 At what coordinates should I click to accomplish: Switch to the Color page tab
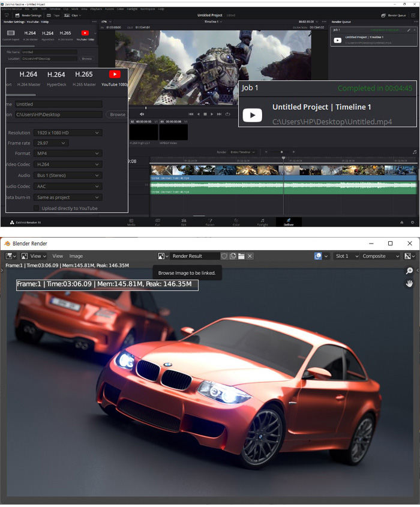[x=236, y=222]
